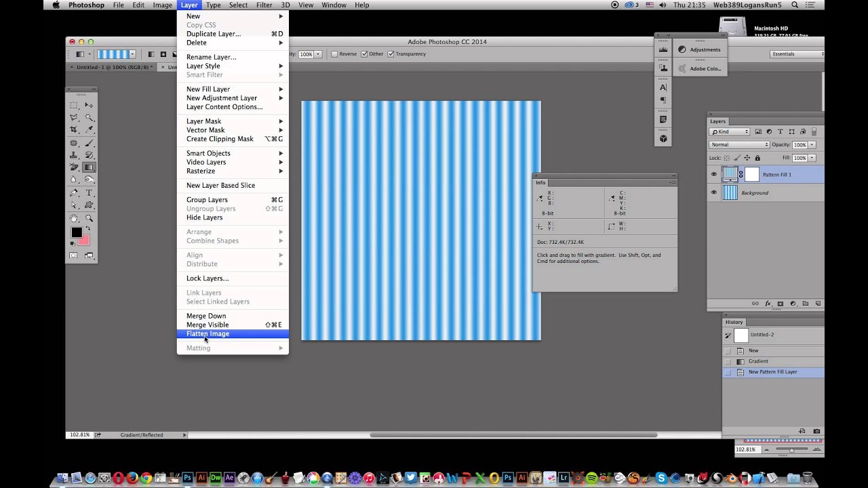Image resolution: width=868 pixels, height=488 pixels.
Task: Choose Flatten Image from Layer menu
Action: coord(233,333)
